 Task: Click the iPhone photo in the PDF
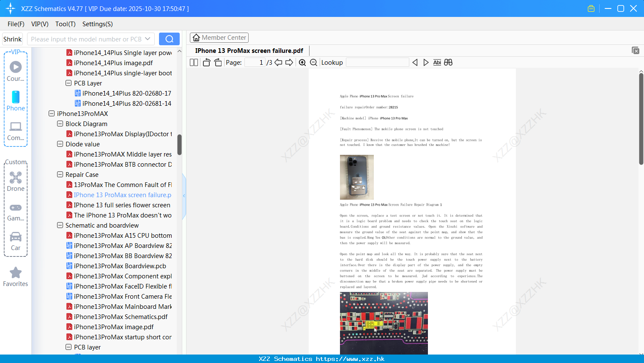(357, 177)
